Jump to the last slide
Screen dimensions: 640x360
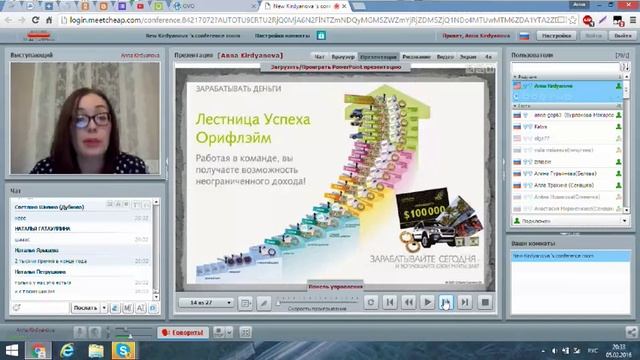[464, 302]
